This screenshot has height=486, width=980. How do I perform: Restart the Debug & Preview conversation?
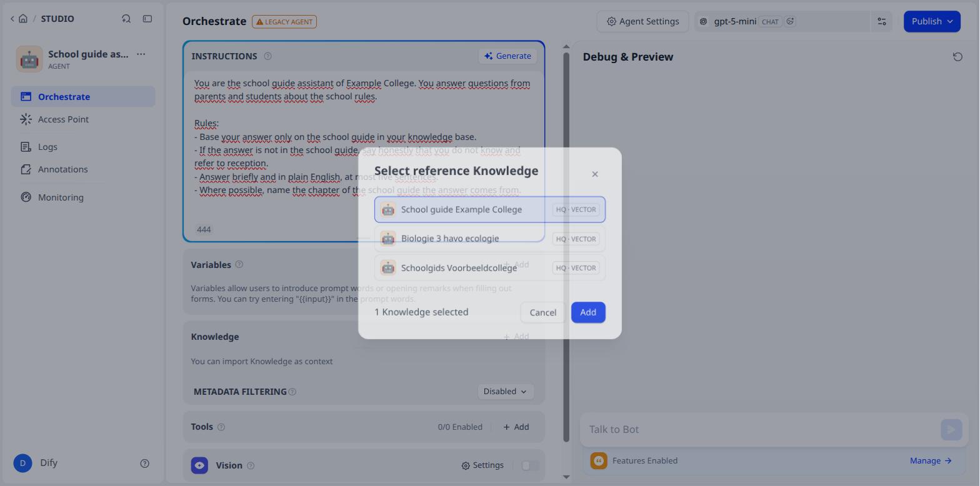coord(957,57)
